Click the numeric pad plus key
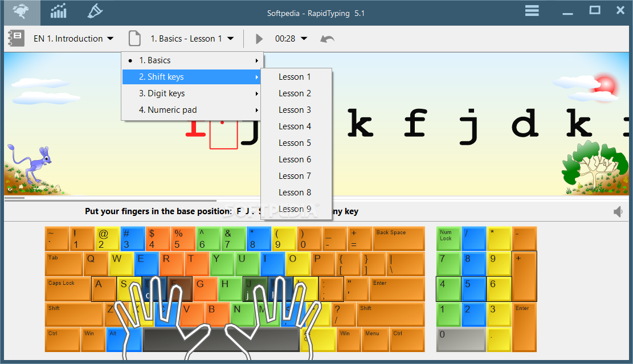The height and width of the screenshot is (364, 633). pyautogui.click(x=524, y=276)
